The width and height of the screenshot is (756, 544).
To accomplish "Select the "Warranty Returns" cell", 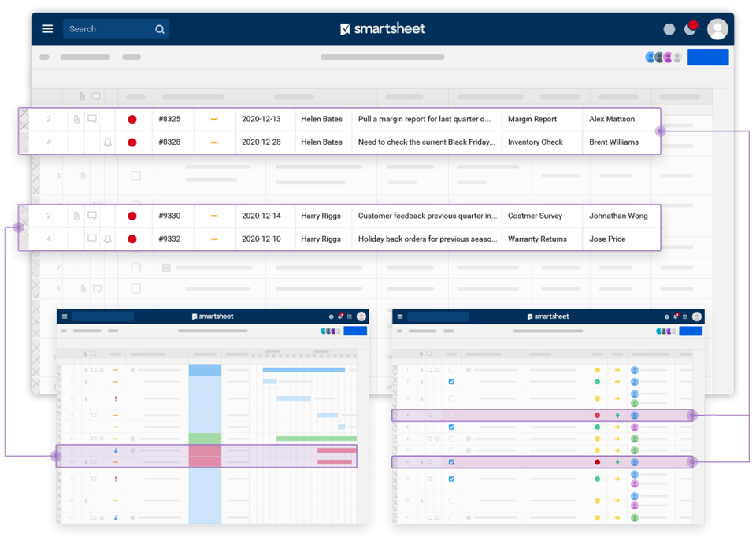I will click(542, 239).
